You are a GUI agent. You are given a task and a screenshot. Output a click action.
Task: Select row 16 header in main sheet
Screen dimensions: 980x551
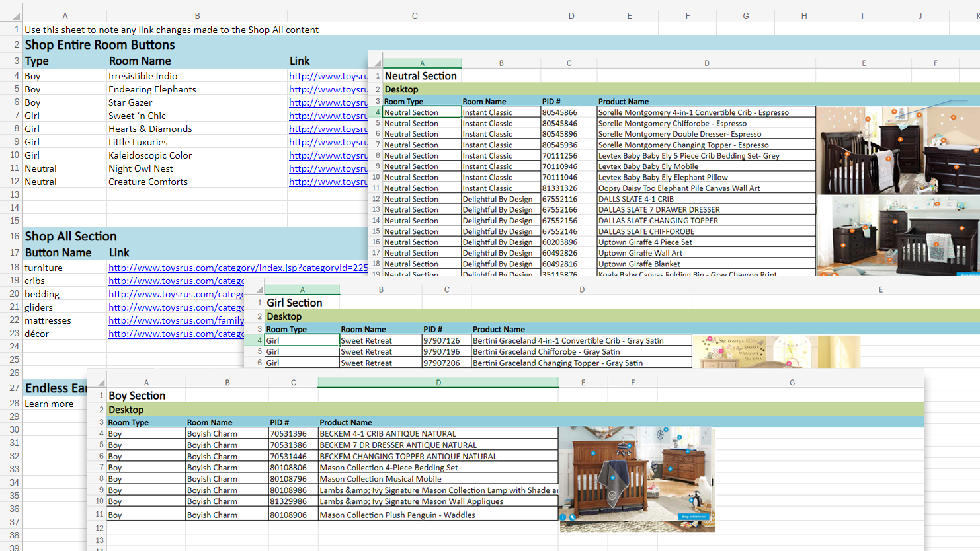(x=14, y=236)
